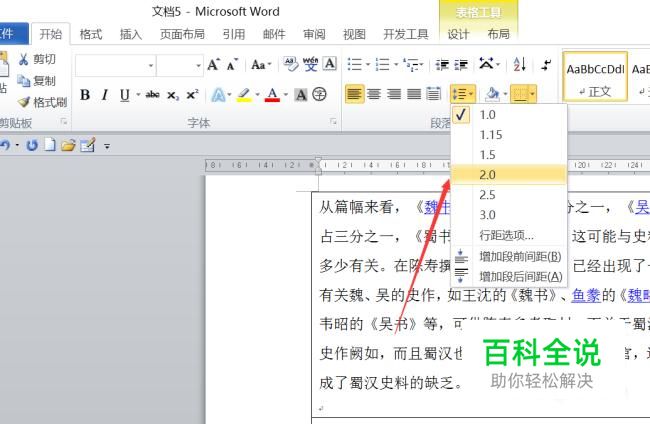The height and width of the screenshot is (424, 650).
Task: Apply the Text Effects glowing A
Action: tap(218, 95)
